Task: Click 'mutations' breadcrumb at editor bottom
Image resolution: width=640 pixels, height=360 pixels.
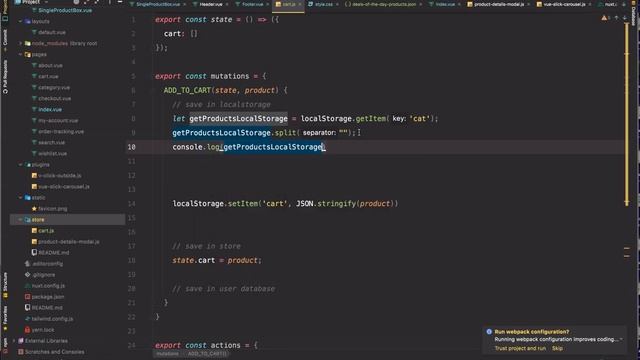Action: (167, 353)
